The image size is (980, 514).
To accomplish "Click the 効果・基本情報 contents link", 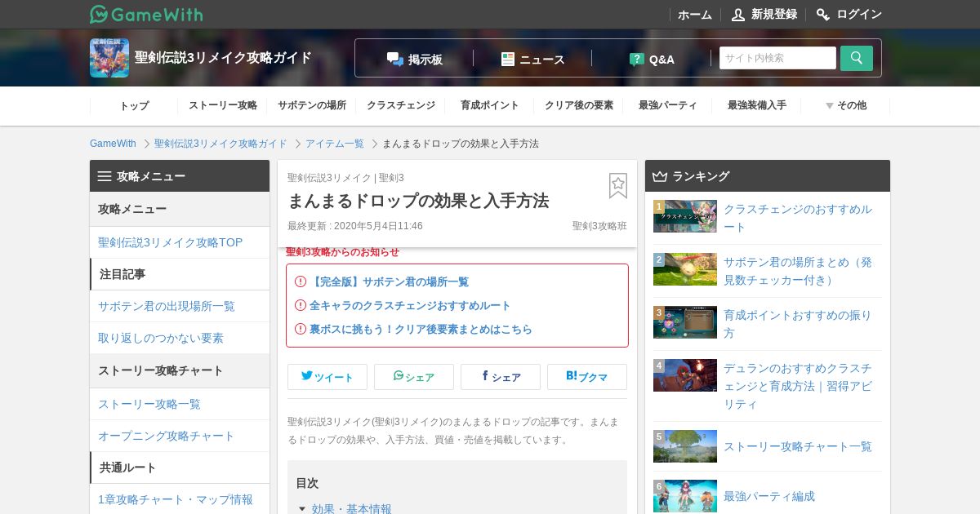I will click(351, 509).
